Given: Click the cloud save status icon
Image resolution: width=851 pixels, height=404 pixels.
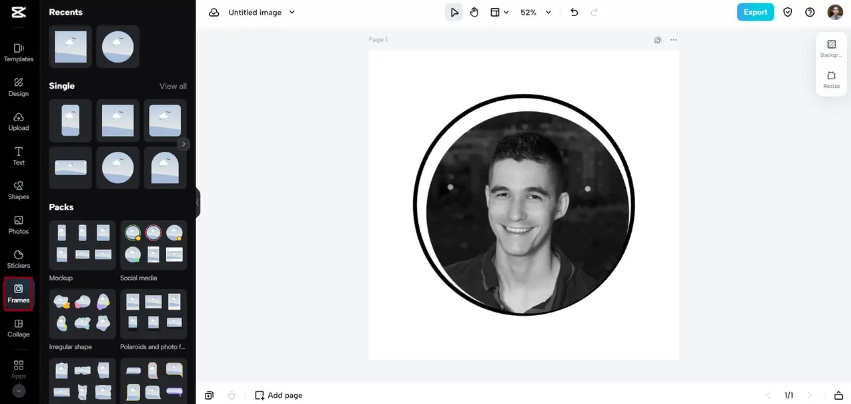Looking at the screenshot, I should (x=214, y=12).
